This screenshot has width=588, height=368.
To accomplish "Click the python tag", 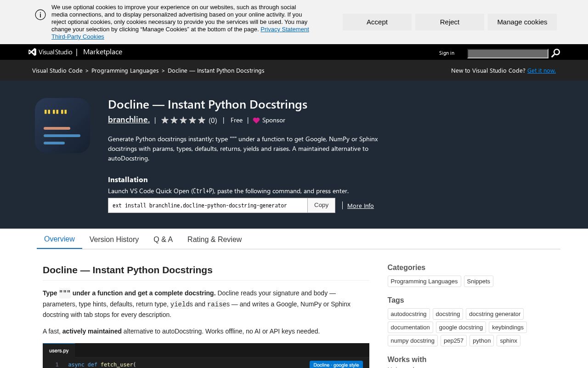I will tap(481, 341).
